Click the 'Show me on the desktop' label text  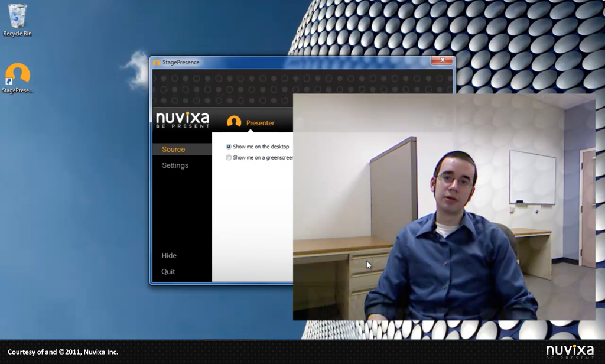click(x=261, y=147)
